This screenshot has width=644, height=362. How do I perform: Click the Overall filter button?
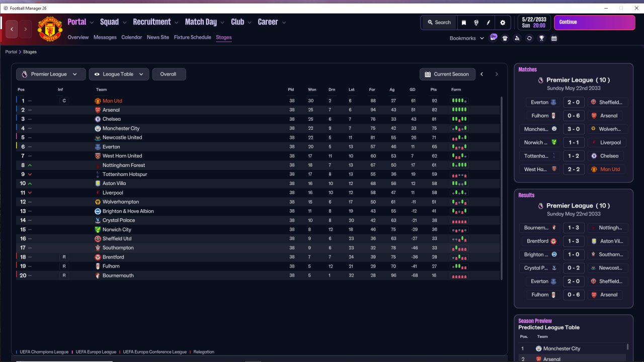click(169, 74)
